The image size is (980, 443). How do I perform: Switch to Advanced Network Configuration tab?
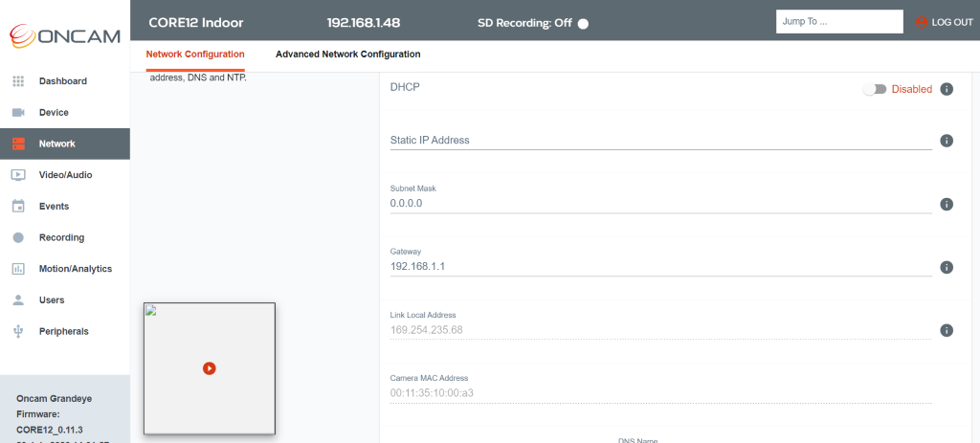348,55
